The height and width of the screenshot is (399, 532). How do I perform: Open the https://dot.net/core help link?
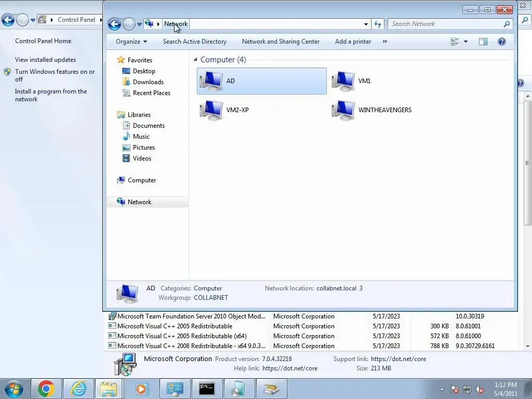click(290, 368)
